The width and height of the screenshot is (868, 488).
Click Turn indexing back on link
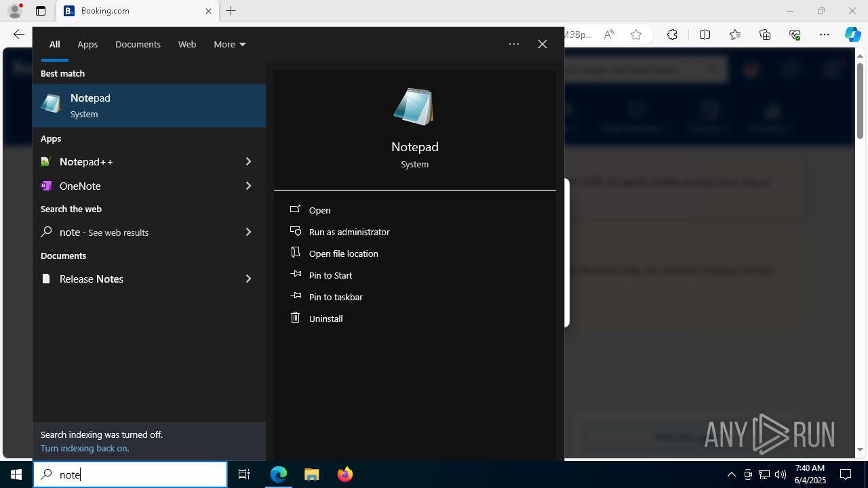(x=85, y=448)
